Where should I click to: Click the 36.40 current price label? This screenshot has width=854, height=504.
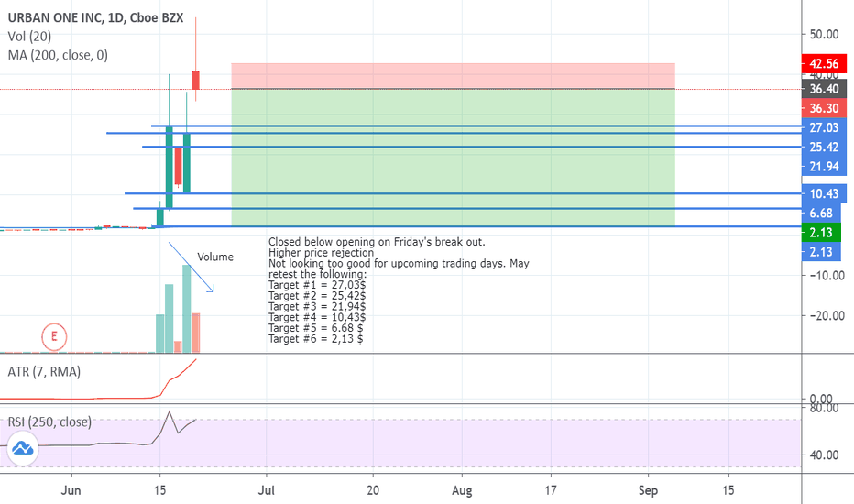[824, 89]
